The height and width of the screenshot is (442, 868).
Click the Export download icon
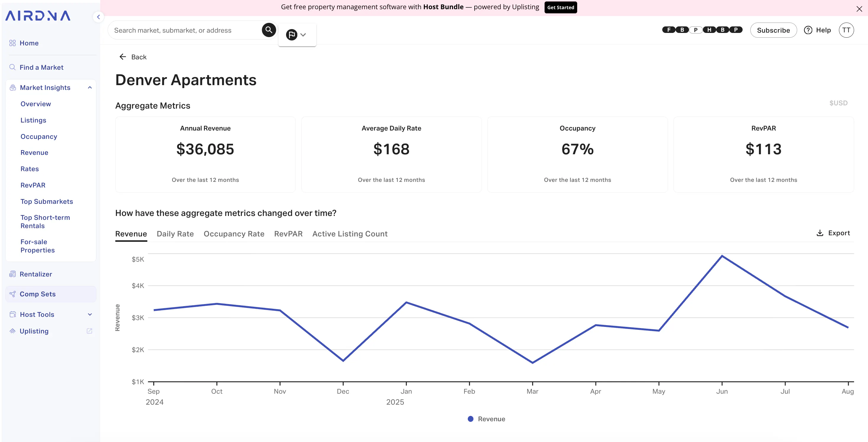click(x=820, y=233)
